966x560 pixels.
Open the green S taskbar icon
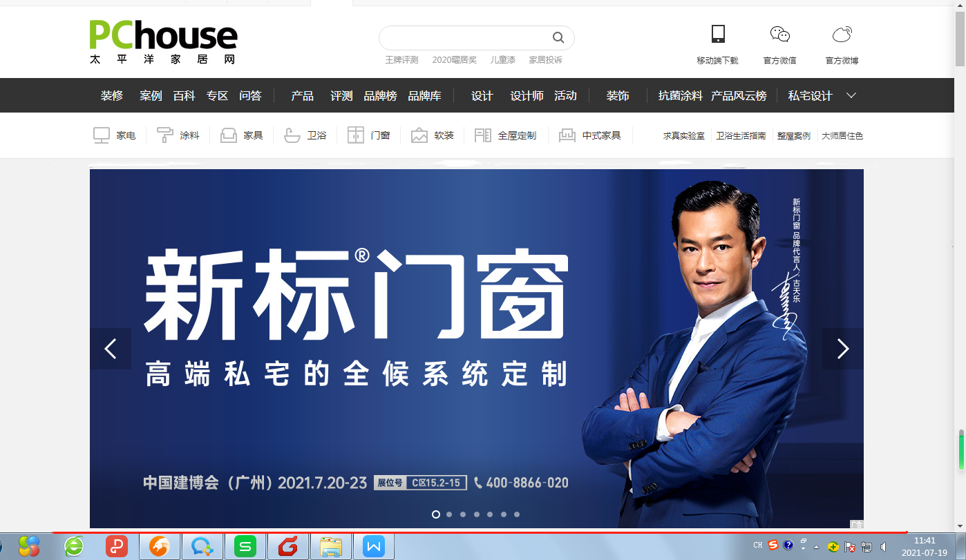(245, 547)
